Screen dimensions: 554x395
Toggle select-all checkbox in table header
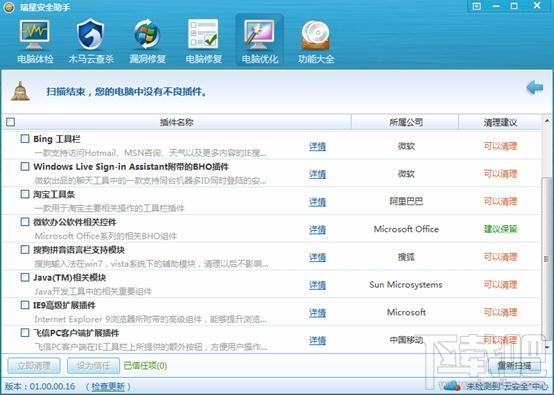tap(11, 122)
